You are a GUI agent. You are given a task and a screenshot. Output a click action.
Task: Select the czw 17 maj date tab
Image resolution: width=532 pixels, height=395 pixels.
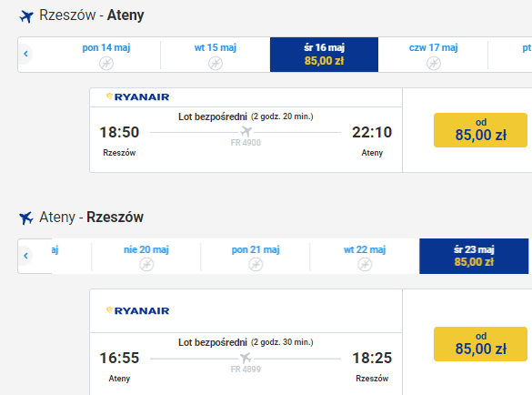click(433, 55)
